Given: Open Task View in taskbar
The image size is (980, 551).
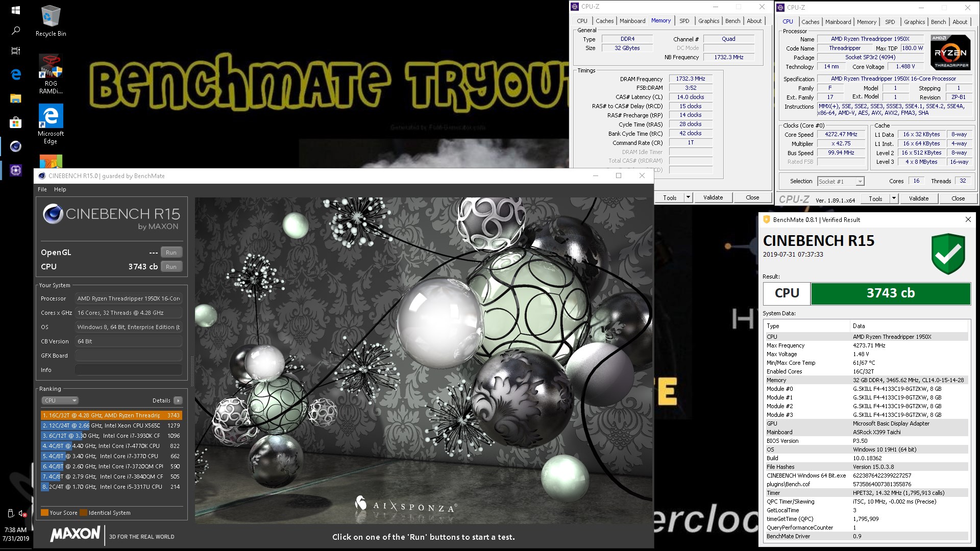Looking at the screenshot, I should (x=15, y=51).
